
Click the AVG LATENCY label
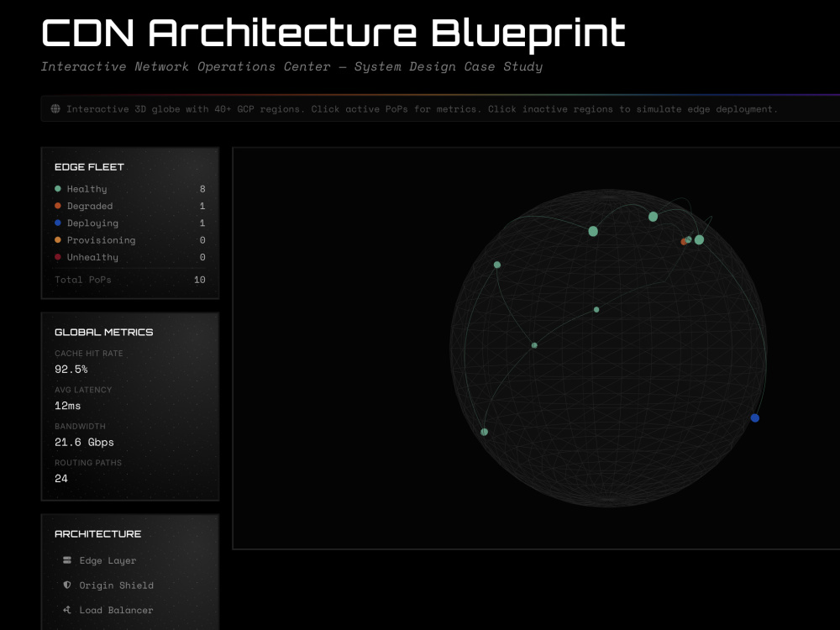point(83,390)
